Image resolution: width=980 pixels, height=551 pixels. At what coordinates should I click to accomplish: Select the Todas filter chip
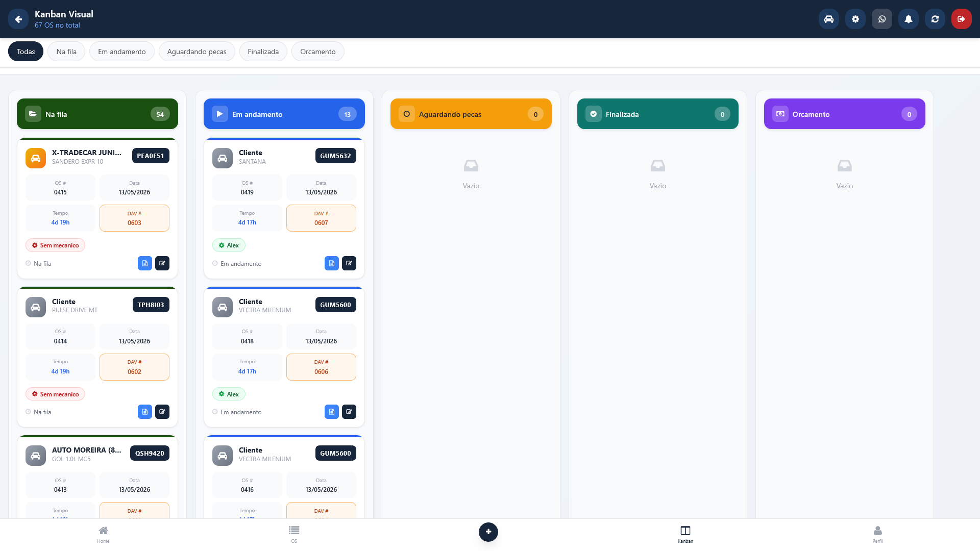click(26, 52)
